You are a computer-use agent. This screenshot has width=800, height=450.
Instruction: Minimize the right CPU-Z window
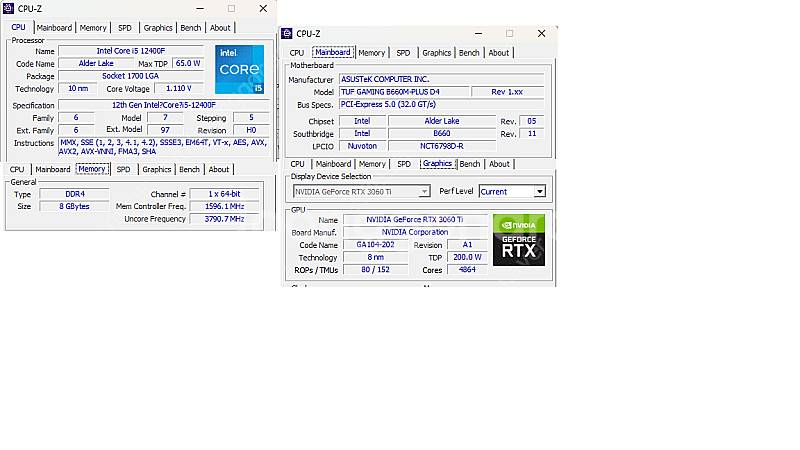tap(478, 33)
